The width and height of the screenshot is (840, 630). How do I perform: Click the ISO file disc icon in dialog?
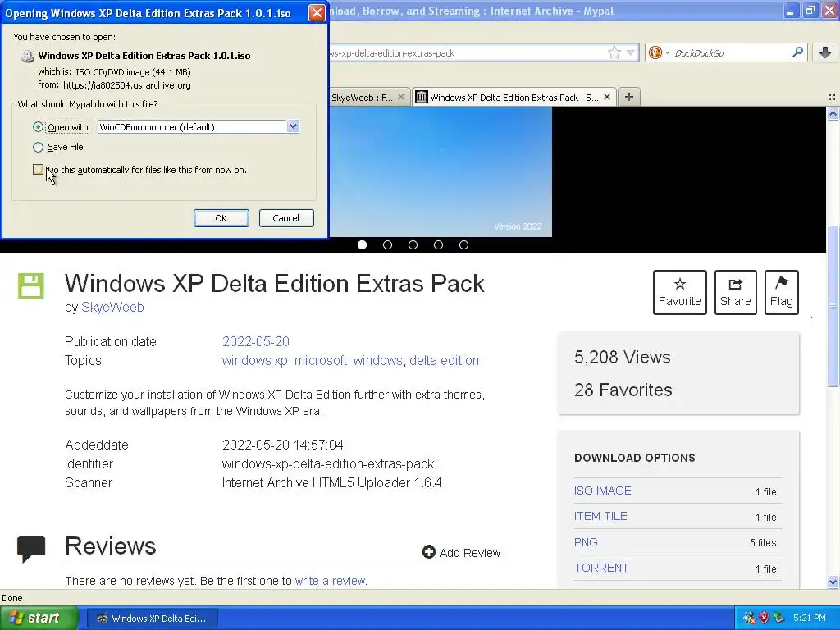27,56
